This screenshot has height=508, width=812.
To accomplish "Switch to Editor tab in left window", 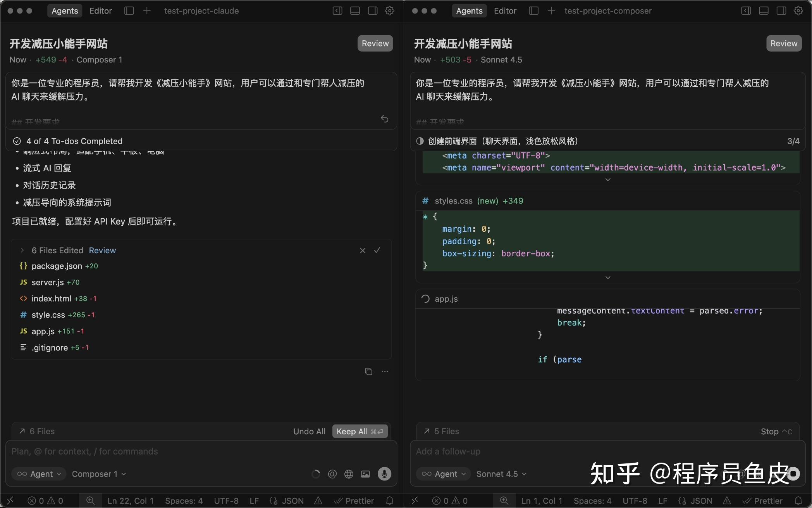I will point(100,11).
